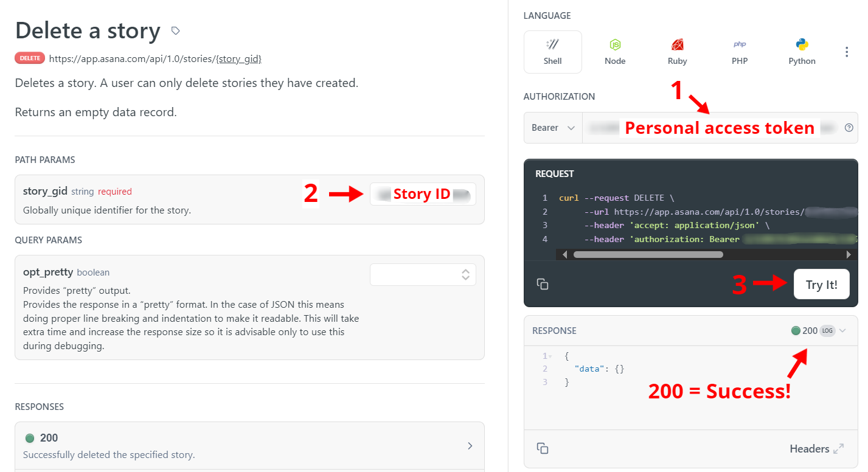868x472 pixels.
Task: Select the Node language option
Action: pyautogui.click(x=615, y=52)
